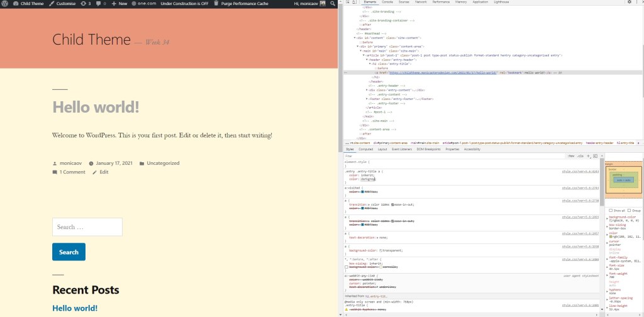The height and width of the screenshot is (317, 644).
Task: Activate the DevTools inspect element picker
Action: (345, 3)
